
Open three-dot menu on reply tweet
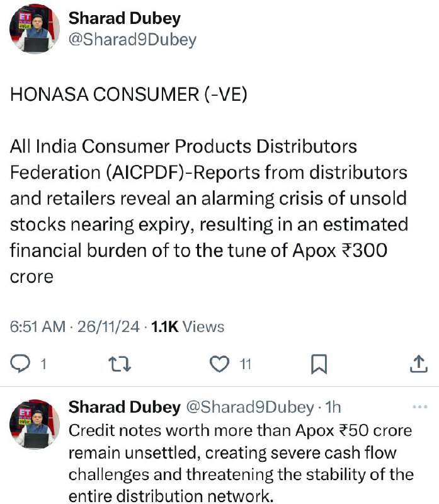(x=420, y=407)
